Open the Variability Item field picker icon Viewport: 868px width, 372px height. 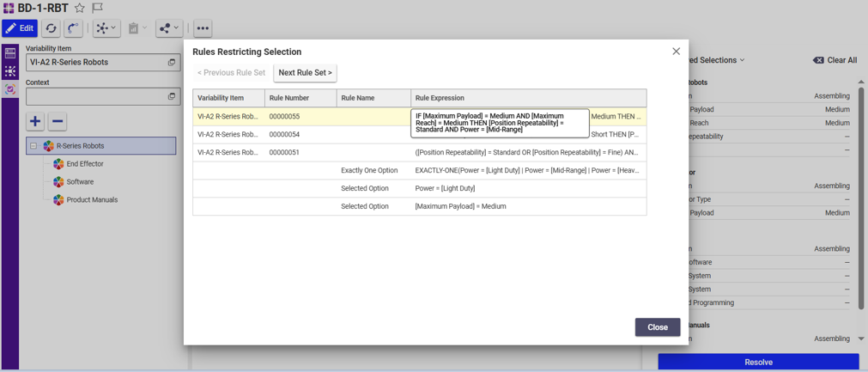pyautogui.click(x=172, y=63)
